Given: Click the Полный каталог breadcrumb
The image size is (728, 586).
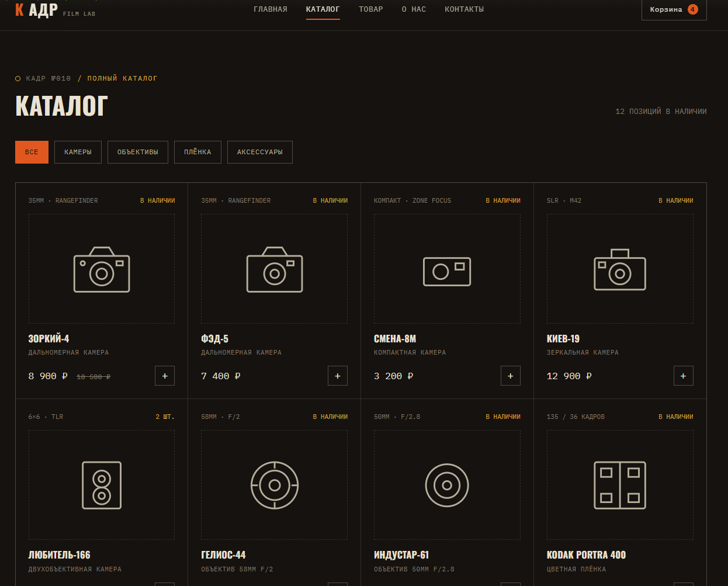Looking at the screenshot, I should (x=123, y=78).
